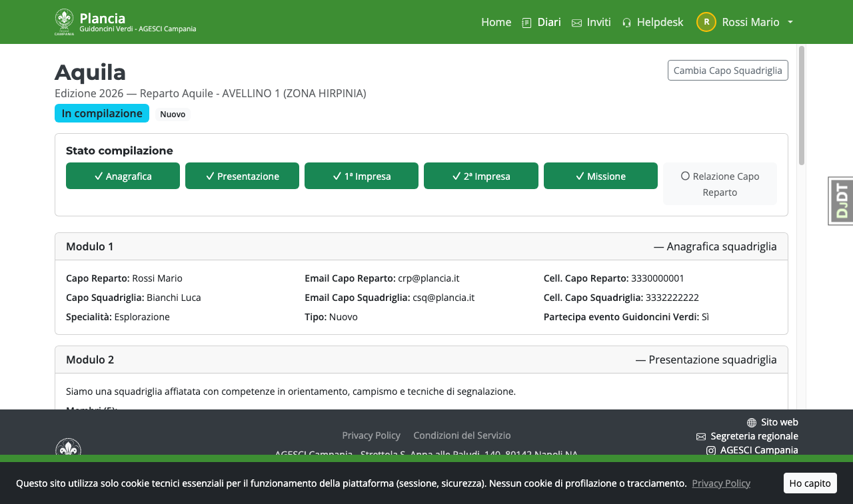The image size is (853, 504).
Task: Click the Diari notebook icon
Action: pos(526,23)
